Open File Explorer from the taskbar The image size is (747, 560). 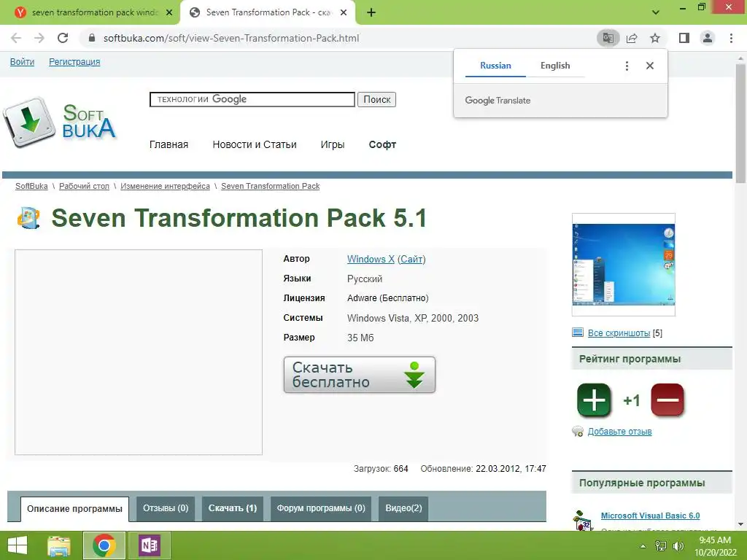(59, 545)
